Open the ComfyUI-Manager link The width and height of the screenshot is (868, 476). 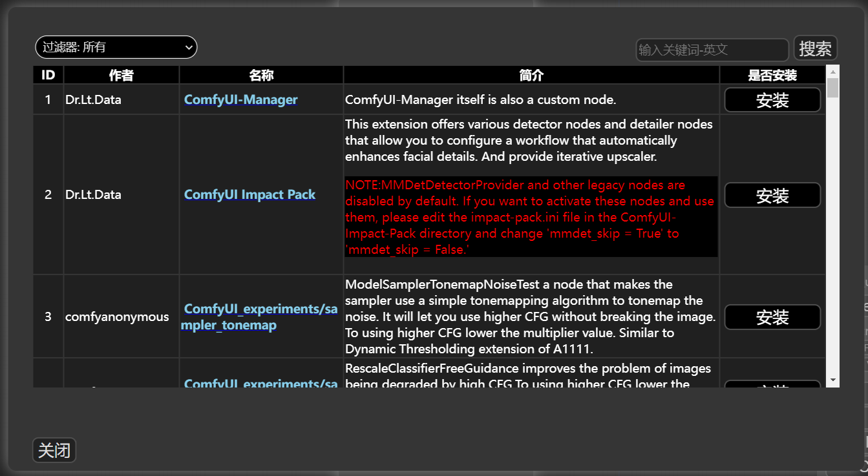coord(240,99)
